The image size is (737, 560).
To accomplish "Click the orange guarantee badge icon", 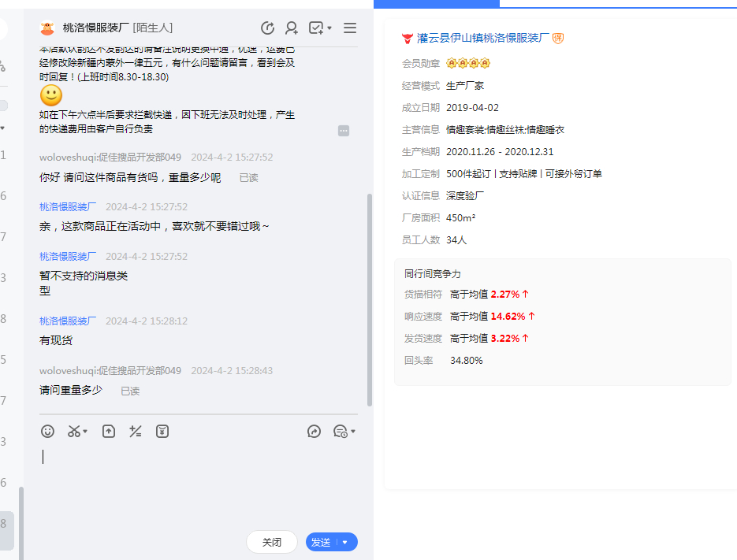I will pos(558,38).
